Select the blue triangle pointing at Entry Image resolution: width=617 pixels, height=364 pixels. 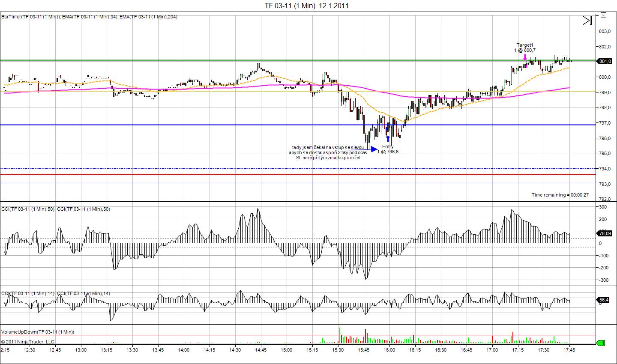374,149
